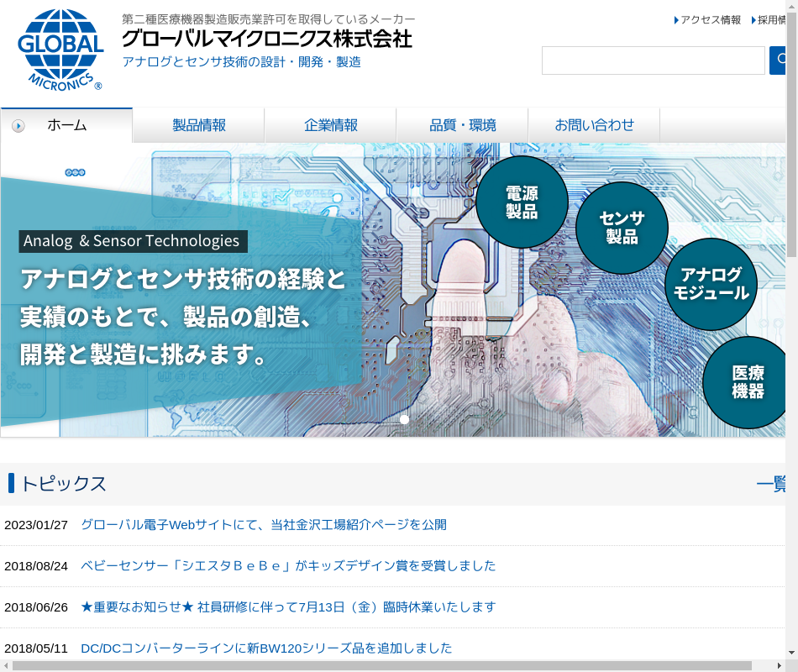The width and height of the screenshot is (798, 672).
Task: Open the アナログモジュール circle icon
Action: coord(711,284)
